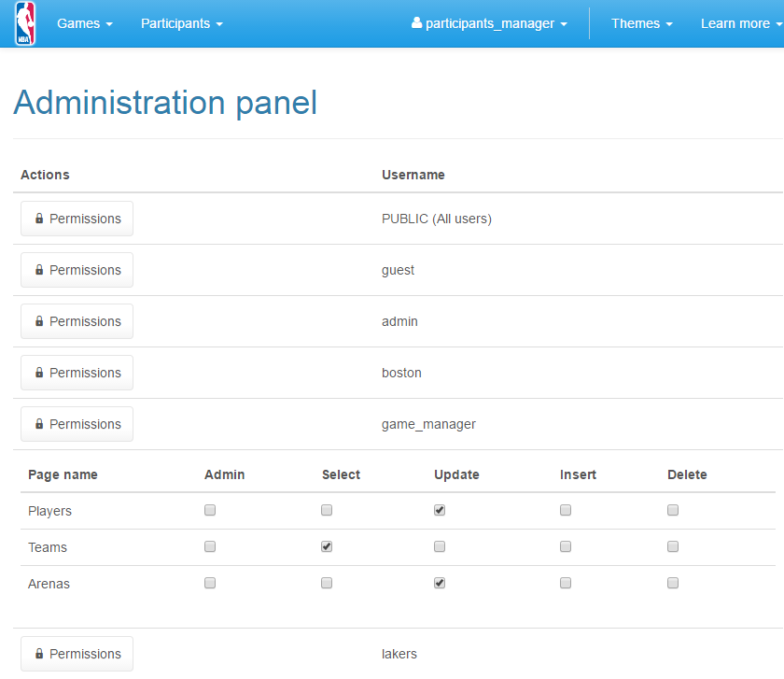784x679 pixels.
Task: Click the lock icon in lakers row
Action: [39, 654]
